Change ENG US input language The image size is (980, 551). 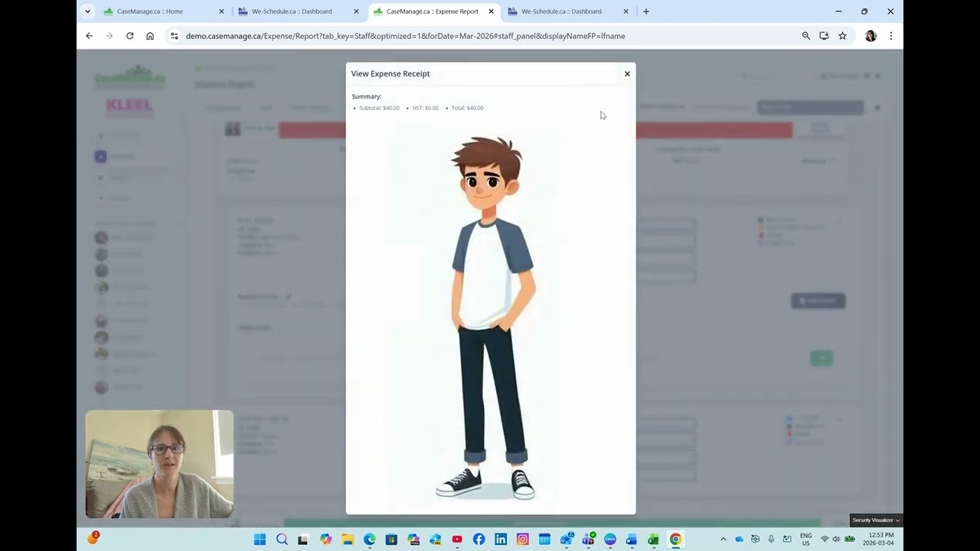(805, 540)
